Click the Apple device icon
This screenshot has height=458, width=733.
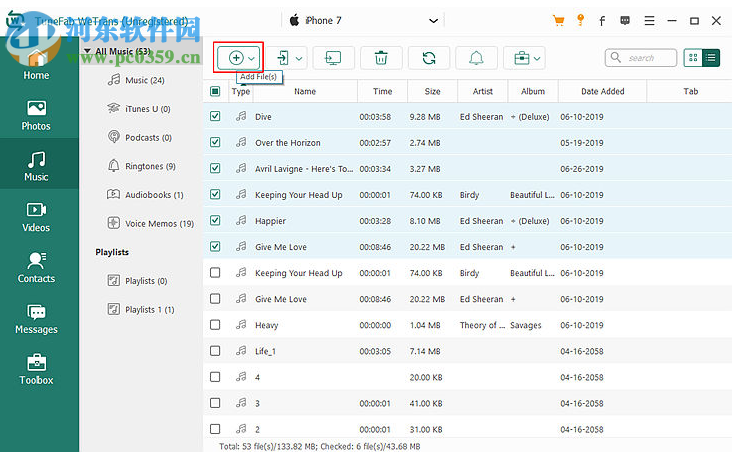295,20
